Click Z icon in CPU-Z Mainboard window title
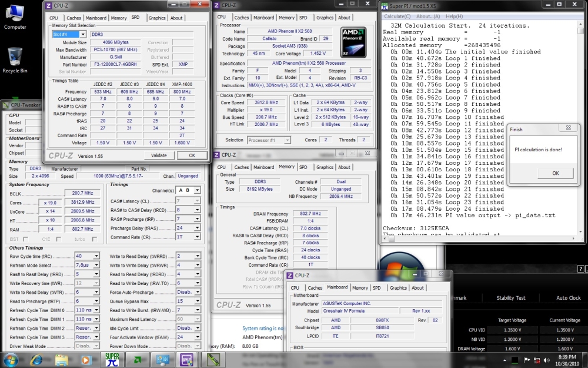 coord(289,276)
